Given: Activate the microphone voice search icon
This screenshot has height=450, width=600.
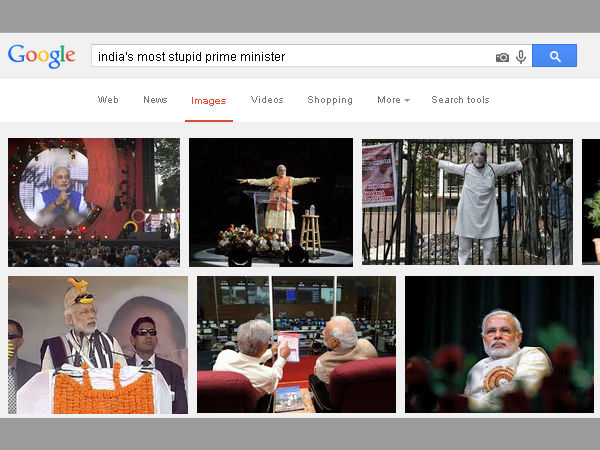Looking at the screenshot, I should click(521, 57).
